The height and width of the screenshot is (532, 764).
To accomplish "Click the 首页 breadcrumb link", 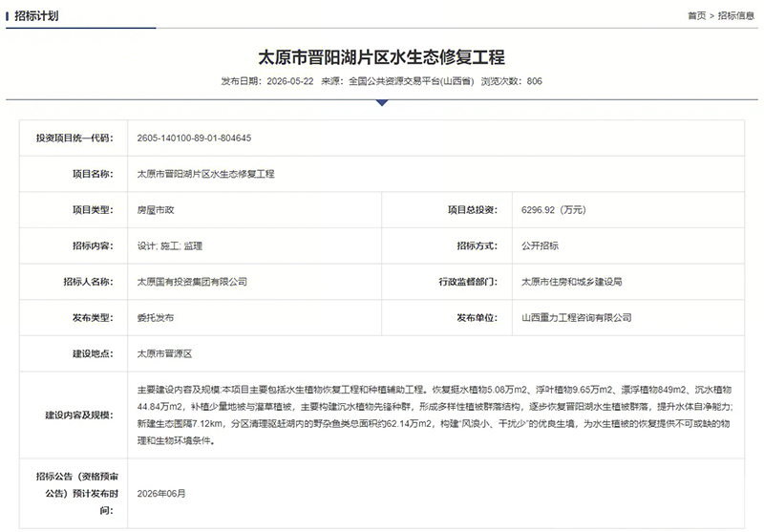I will click(696, 15).
